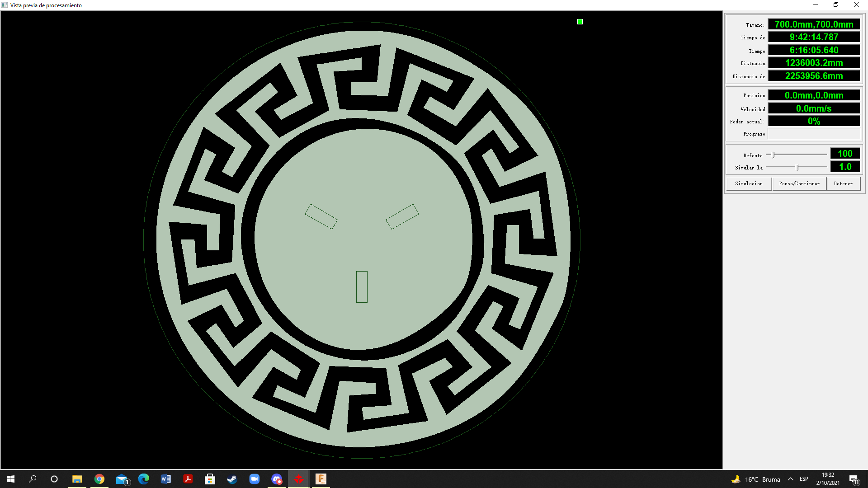Click the Pausa/Continuar button
The height and width of the screenshot is (488, 868).
click(x=799, y=183)
